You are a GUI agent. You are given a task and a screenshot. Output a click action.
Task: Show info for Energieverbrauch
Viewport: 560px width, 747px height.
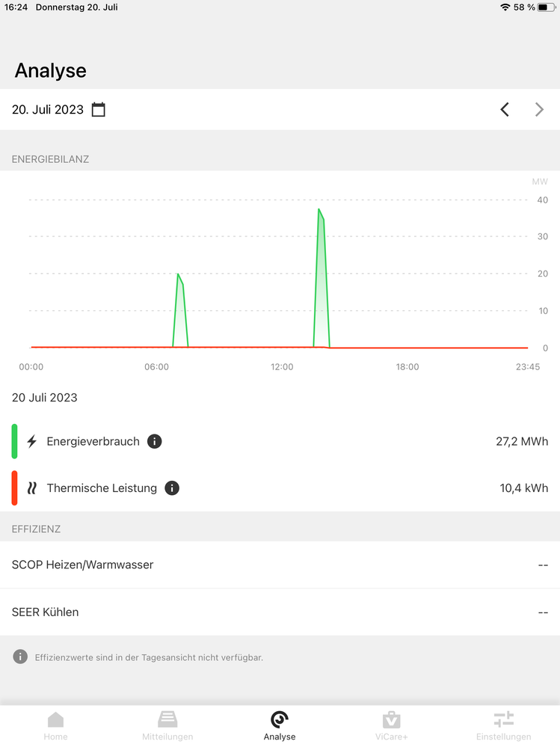tap(155, 441)
